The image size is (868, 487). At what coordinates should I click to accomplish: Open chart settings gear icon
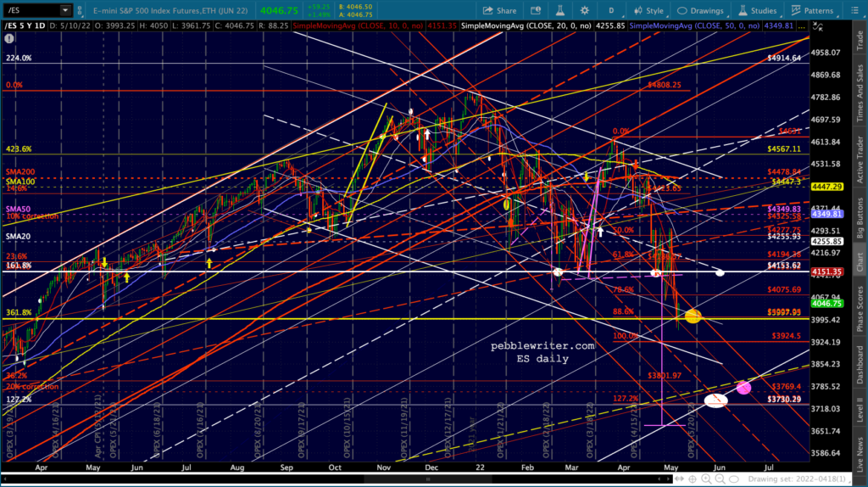coord(585,10)
